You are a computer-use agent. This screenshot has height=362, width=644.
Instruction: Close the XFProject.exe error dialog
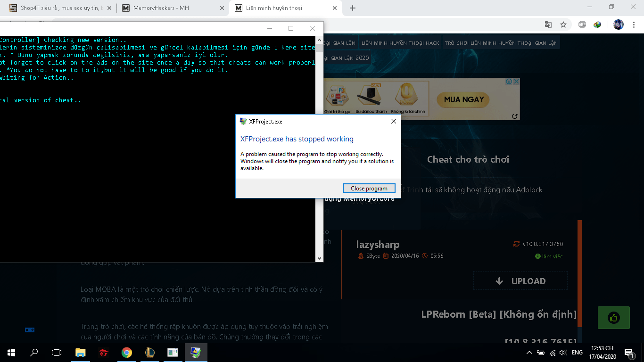394,121
